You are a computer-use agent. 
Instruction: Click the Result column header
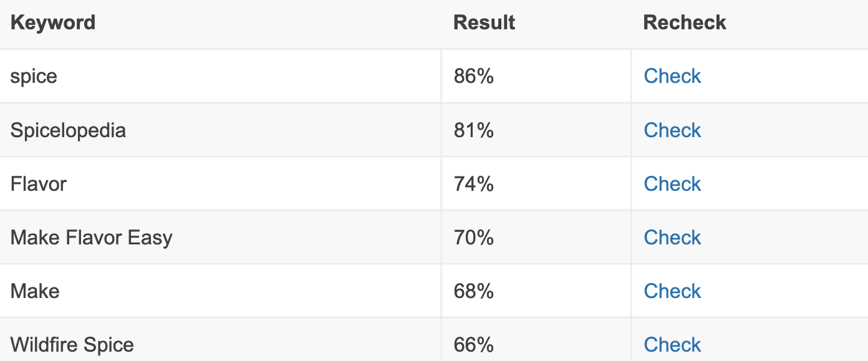tap(484, 22)
